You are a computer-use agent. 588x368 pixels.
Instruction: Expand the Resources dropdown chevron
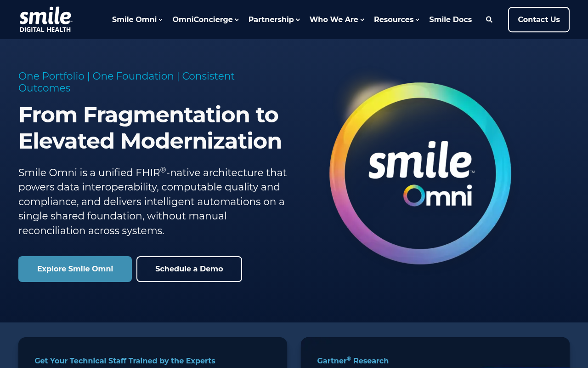(418, 20)
